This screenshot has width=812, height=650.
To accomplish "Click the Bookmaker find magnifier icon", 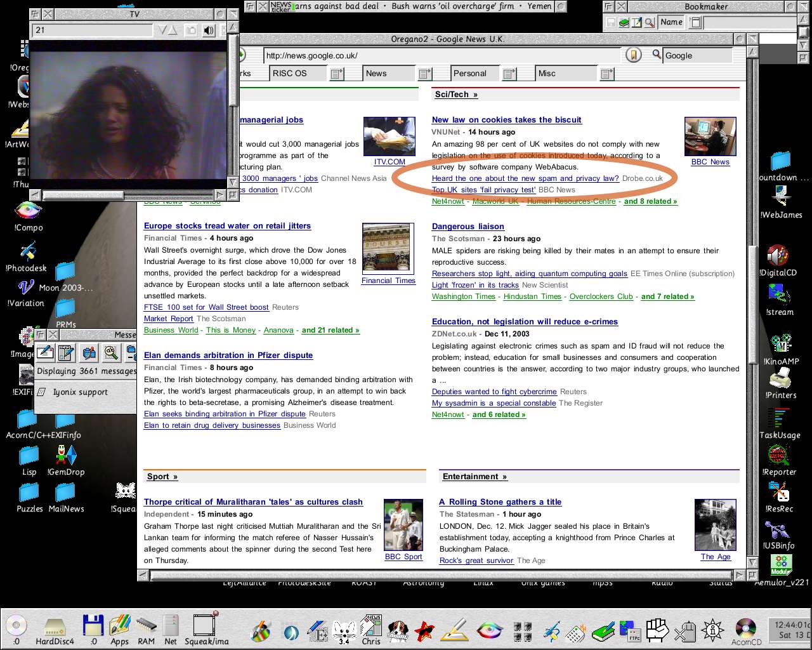I will (649, 23).
